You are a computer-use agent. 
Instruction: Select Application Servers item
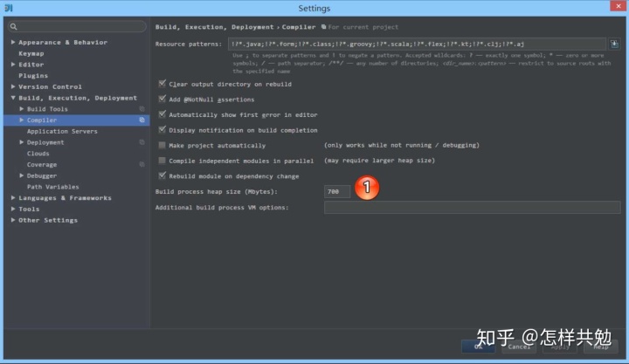[x=62, y=131]
